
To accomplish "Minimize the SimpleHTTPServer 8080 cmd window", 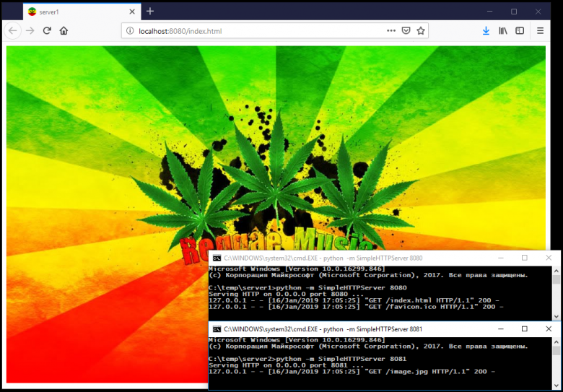I will pyautogui.click(x=500, y=258).
